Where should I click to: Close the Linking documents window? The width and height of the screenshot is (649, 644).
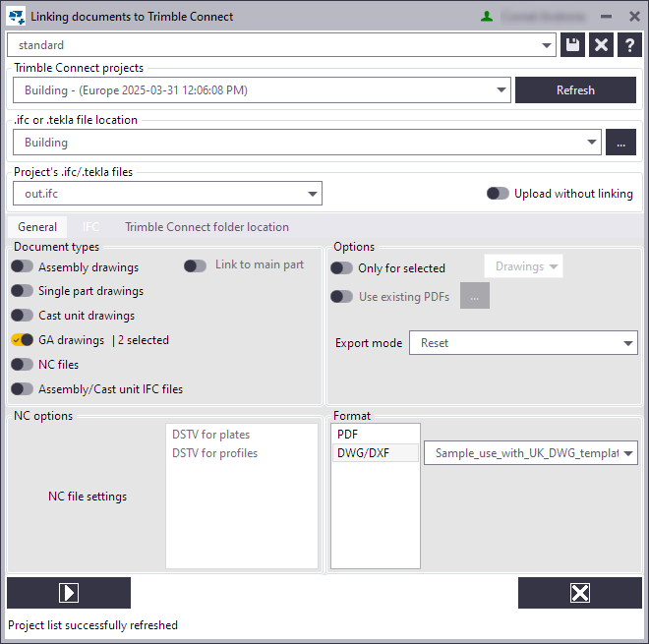[x=634, y=17]
